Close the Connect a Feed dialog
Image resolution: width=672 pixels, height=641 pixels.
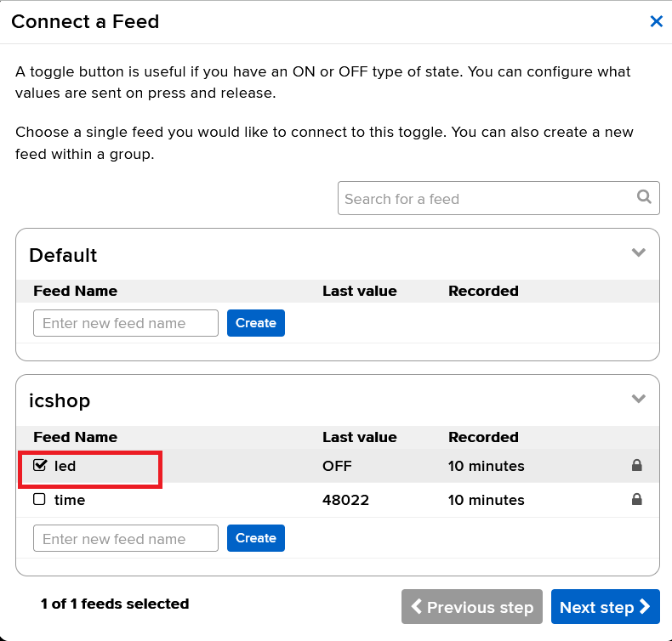[656, 21]
